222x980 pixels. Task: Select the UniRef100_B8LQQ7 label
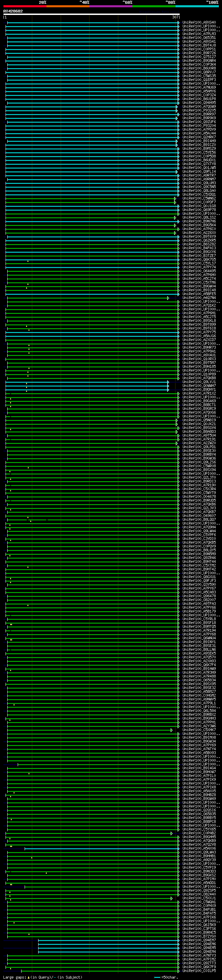pos(199,519)
